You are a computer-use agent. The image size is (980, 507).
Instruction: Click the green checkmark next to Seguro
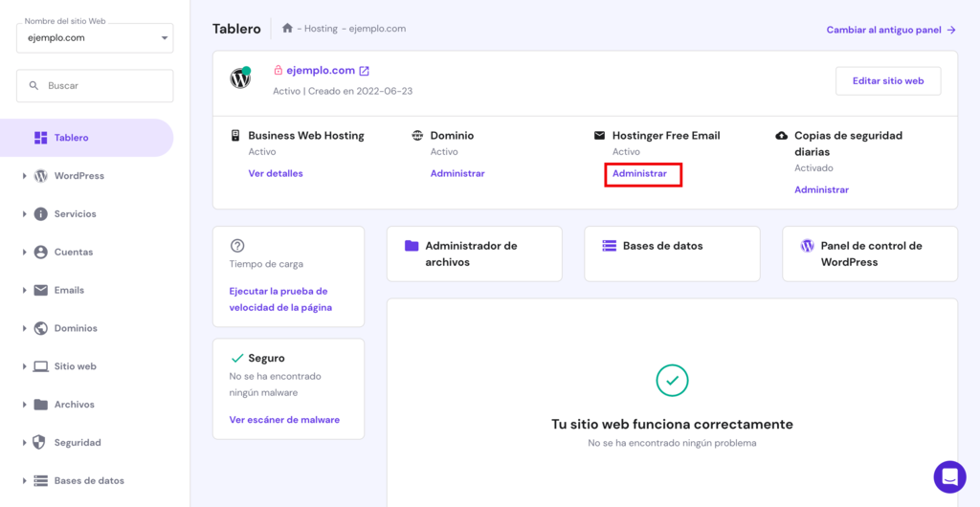[237, 359]
